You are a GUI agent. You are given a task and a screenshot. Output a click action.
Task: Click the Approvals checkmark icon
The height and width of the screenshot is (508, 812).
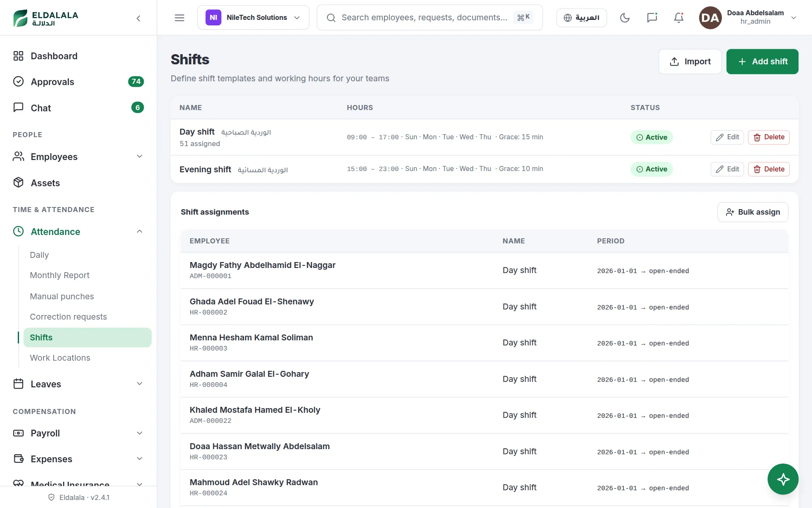pos(18,81)
